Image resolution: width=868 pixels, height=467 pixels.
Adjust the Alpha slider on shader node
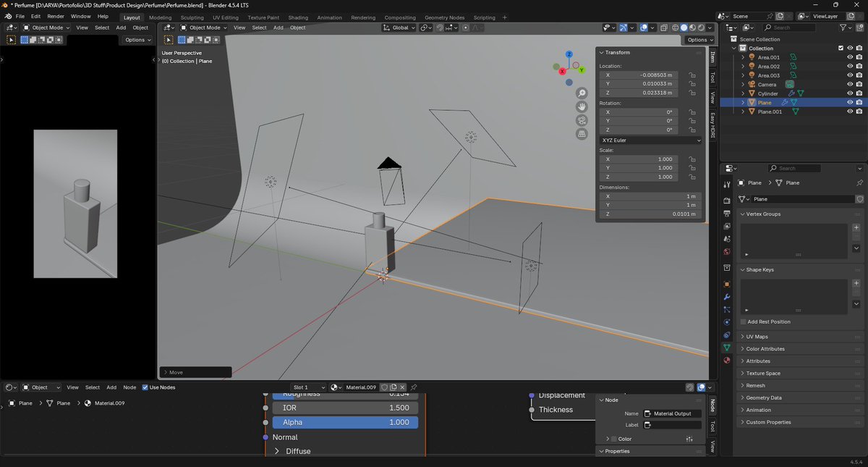(345, 422)
